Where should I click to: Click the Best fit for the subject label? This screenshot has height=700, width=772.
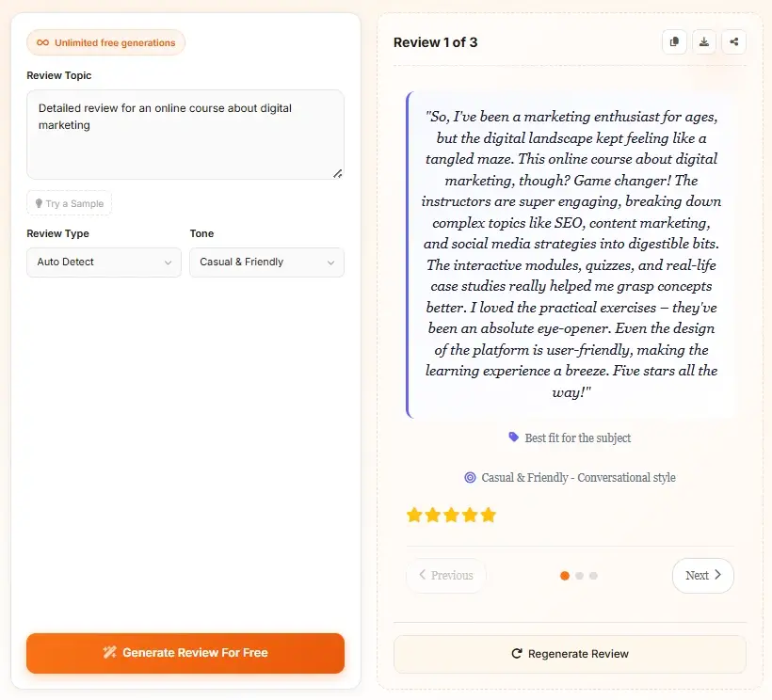click(577, 437)
